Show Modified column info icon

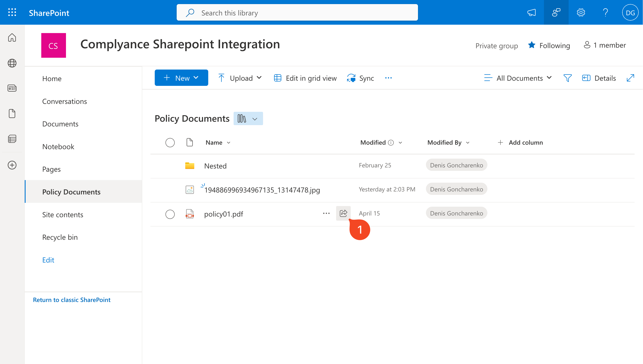pyautogui.click(x=391, y=143)
